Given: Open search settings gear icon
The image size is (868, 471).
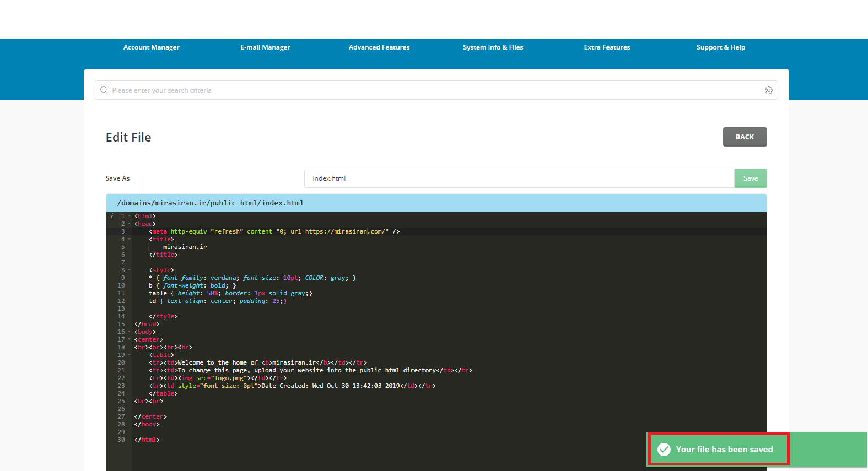Looking at the screenshot, I should click(769, 90).
